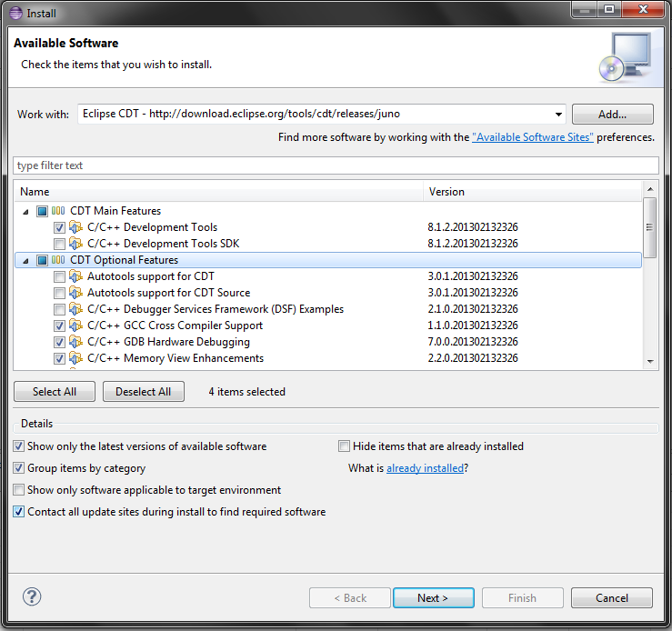Click the list scrollbar up arrow
The width and height of the screenshot is (672, 631).
[650, 189]
